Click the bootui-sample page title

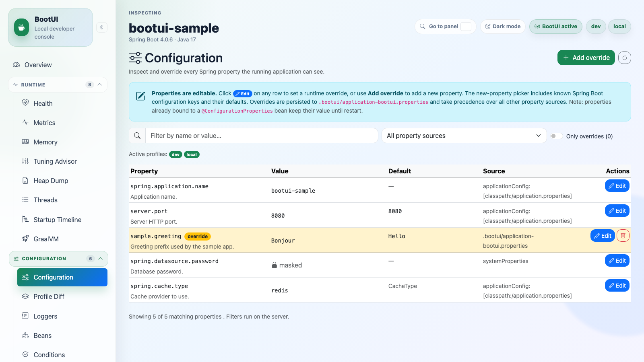pyautogui.click(x=174, y=28)
